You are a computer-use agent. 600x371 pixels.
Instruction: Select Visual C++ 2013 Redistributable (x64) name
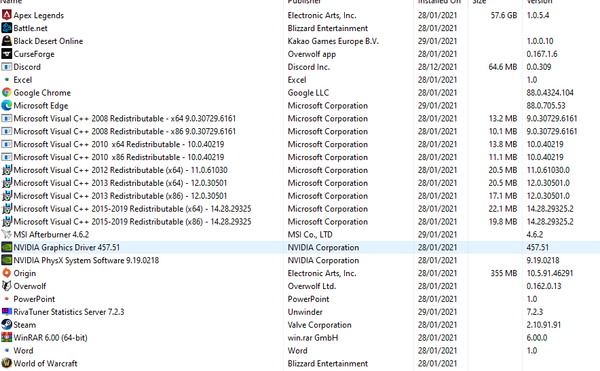click(x=121, y=183)
